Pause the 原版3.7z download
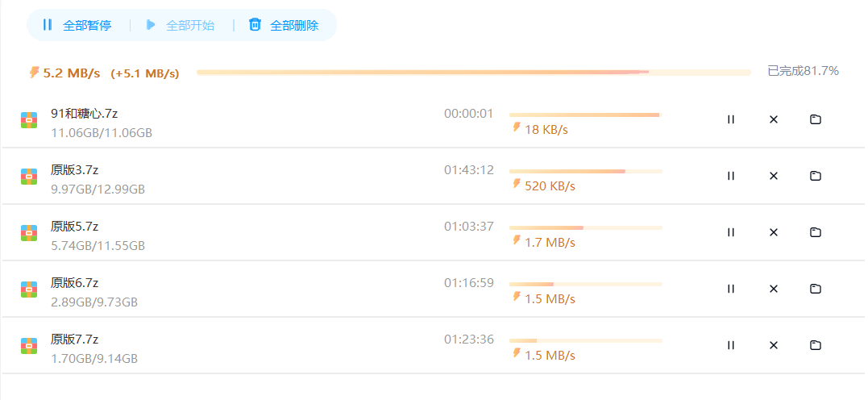This screenshot has width=868, height=400. [x=731, y=176]
